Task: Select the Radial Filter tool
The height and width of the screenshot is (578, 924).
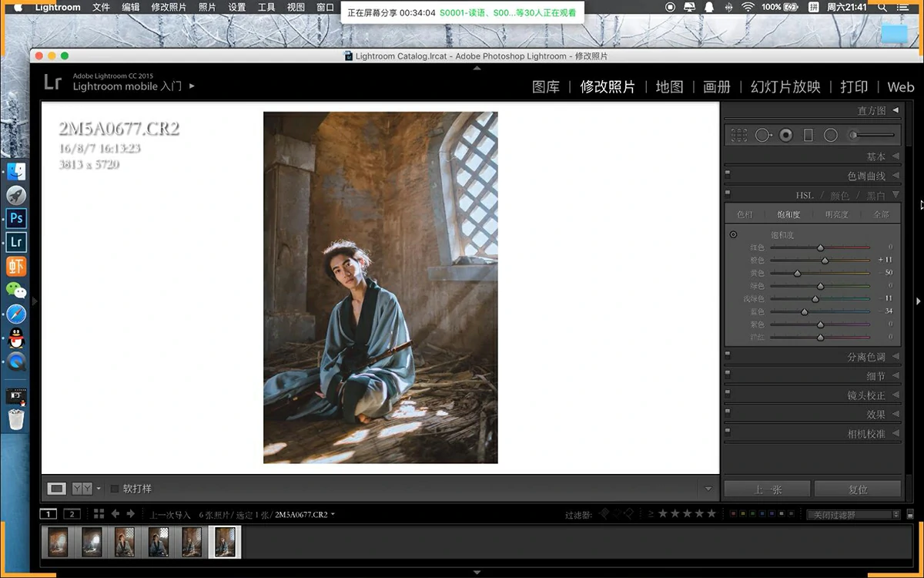Action: click(x=831, y=135)
